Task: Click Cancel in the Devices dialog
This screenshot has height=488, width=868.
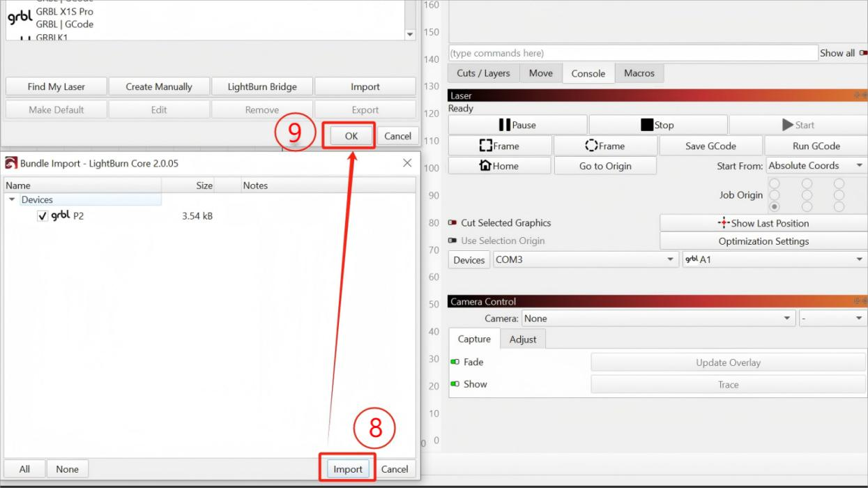Action: point(397,136)
